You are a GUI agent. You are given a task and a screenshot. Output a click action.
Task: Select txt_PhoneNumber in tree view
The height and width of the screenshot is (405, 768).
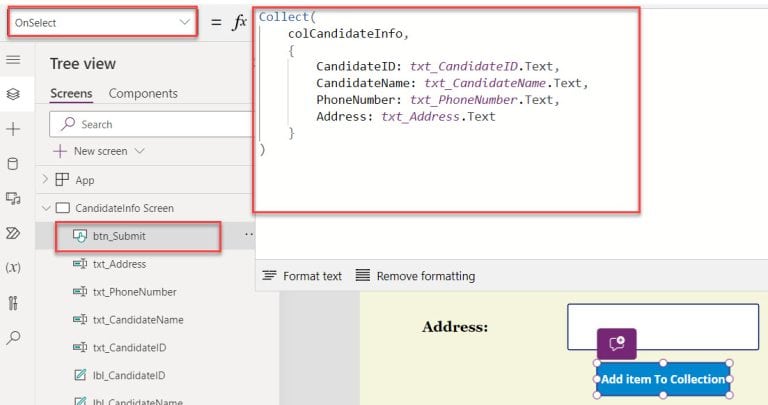click(x=135, y=292)
